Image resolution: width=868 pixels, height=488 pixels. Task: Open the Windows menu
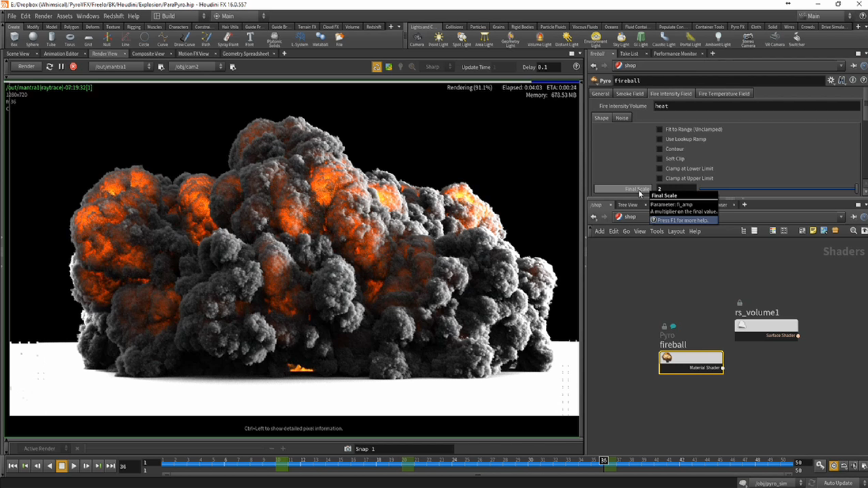click(87, 16)
